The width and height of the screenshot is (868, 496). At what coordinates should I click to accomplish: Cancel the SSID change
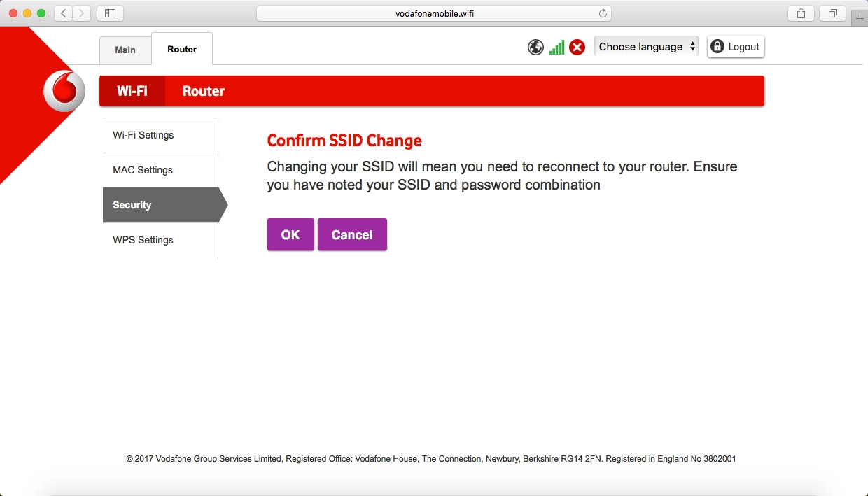(352, 235)
